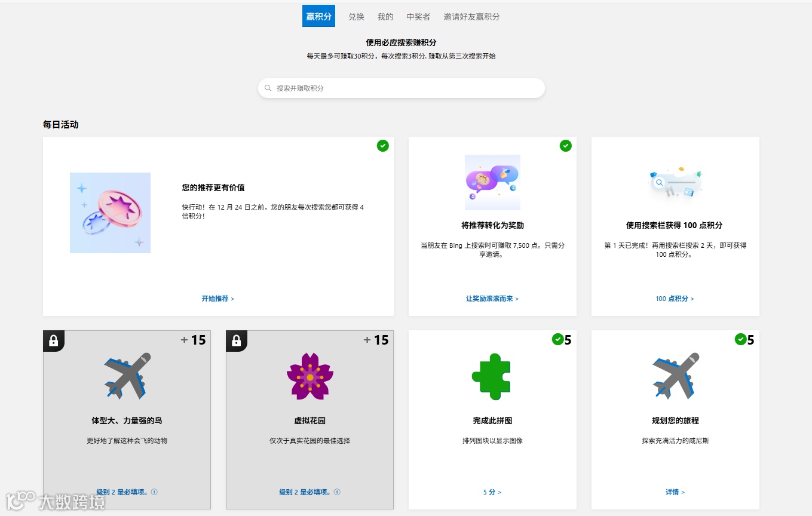
Task: Click the green checkmark on 您的推荐更有价值 card
Action: (383, 146)
